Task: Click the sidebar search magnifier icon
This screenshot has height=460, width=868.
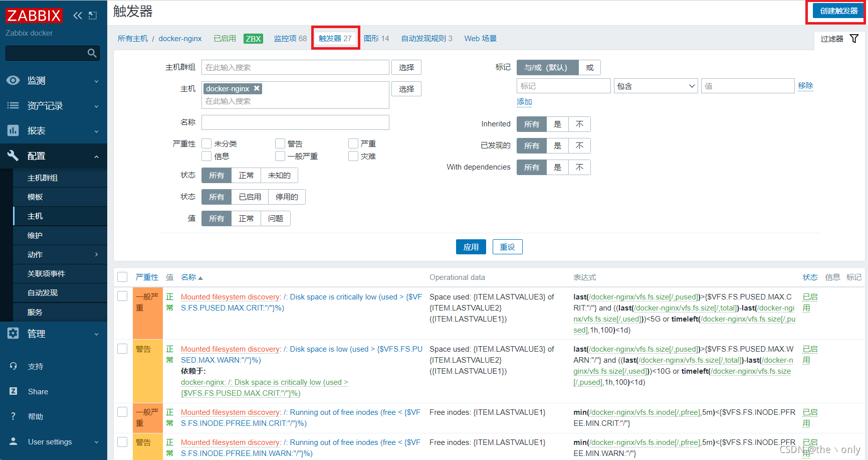Action: click(x=92, y=53)
